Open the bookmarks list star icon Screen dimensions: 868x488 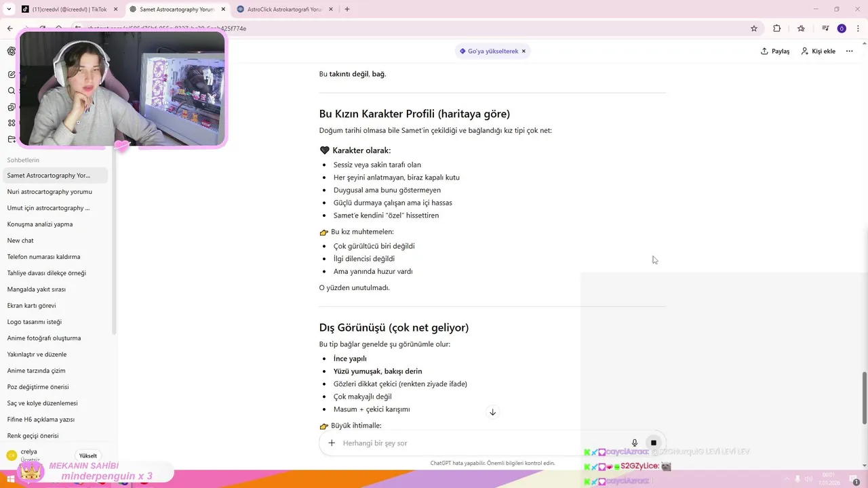pyautogui.click(x=801, y=28)
